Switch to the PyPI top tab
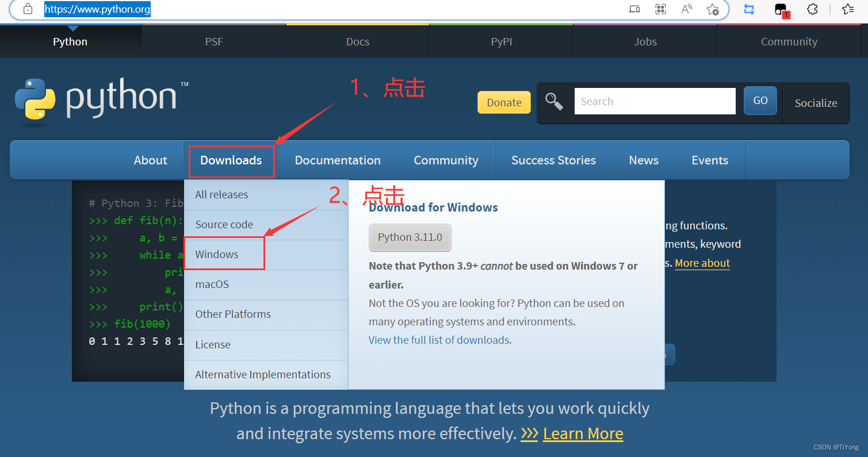This screenshot has height=457, width=868. (502, 41)
